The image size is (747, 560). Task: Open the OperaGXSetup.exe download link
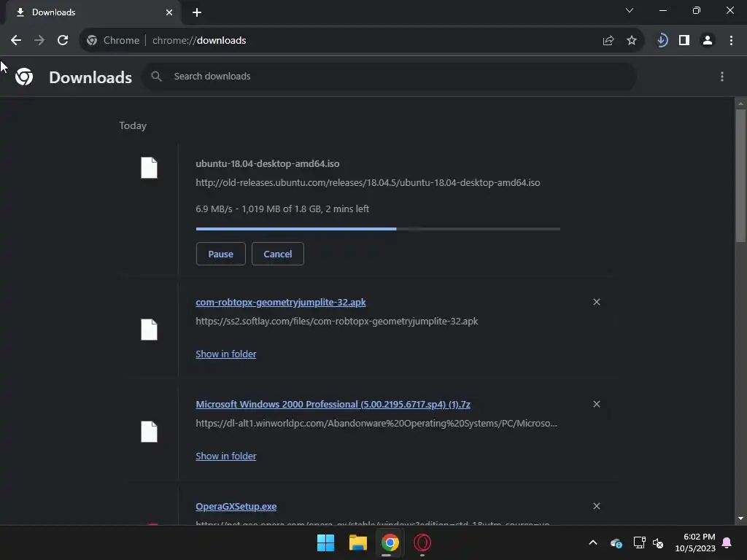[236, 506]
